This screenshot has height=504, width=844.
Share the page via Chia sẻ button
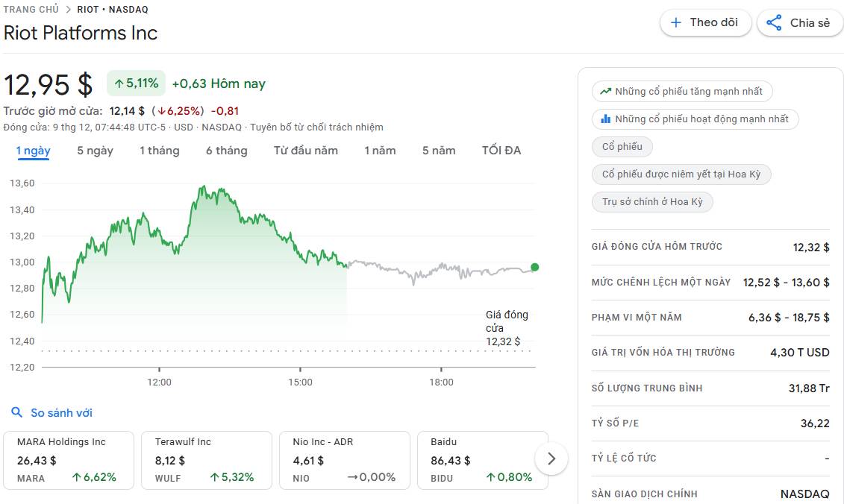[x=800, y=22]
